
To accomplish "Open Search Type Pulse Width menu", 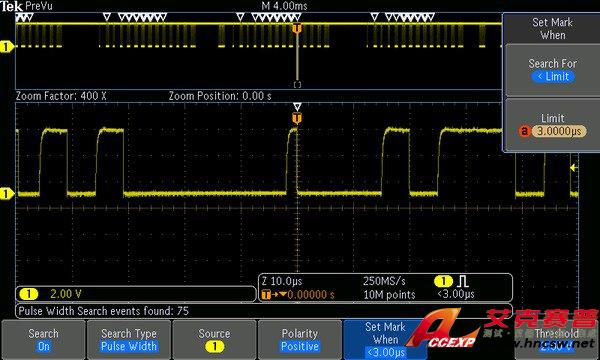I will point(129,339).
